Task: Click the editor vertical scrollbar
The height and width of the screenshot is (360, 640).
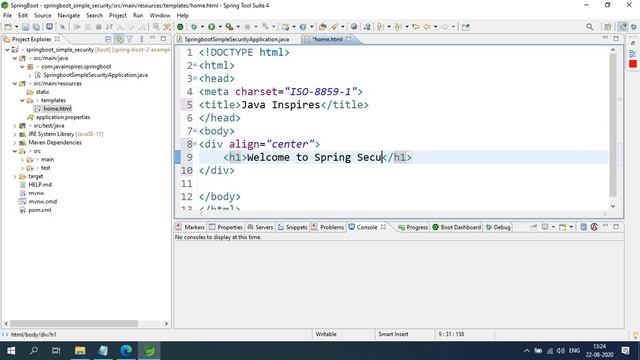Action: (613, 124)
